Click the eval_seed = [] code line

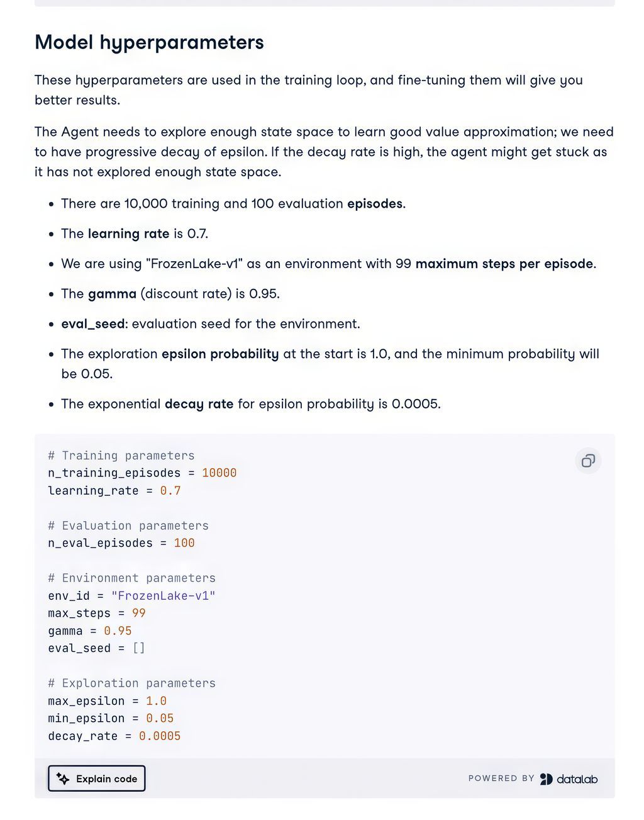(x=97, y=648)
